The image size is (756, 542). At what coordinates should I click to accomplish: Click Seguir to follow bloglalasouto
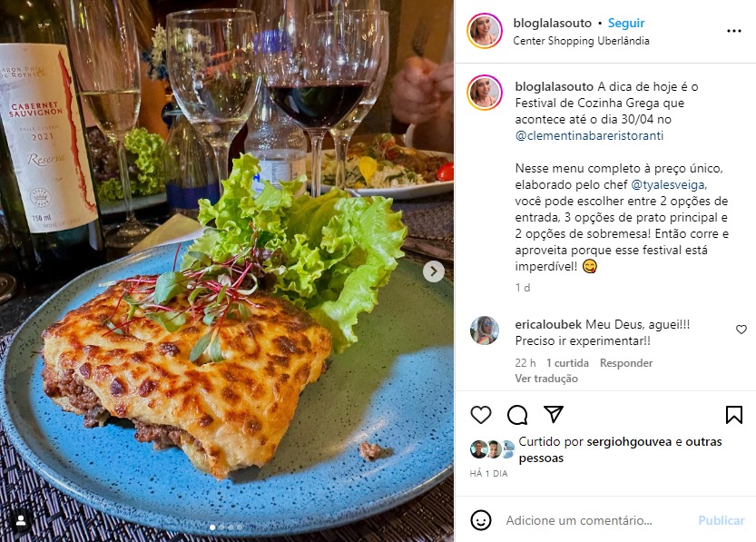pos(626,23)
